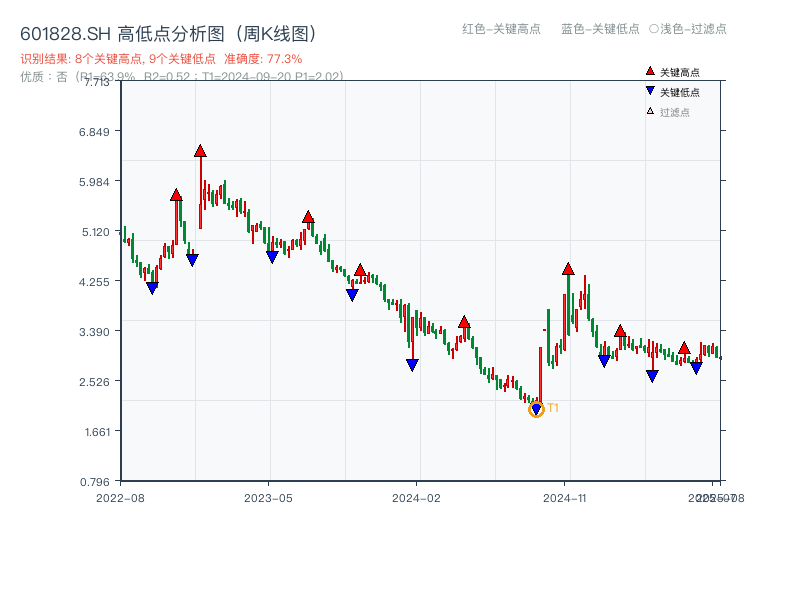
Task: Click the last blue low triangle near 2.75
Action: tap(696, 368)
